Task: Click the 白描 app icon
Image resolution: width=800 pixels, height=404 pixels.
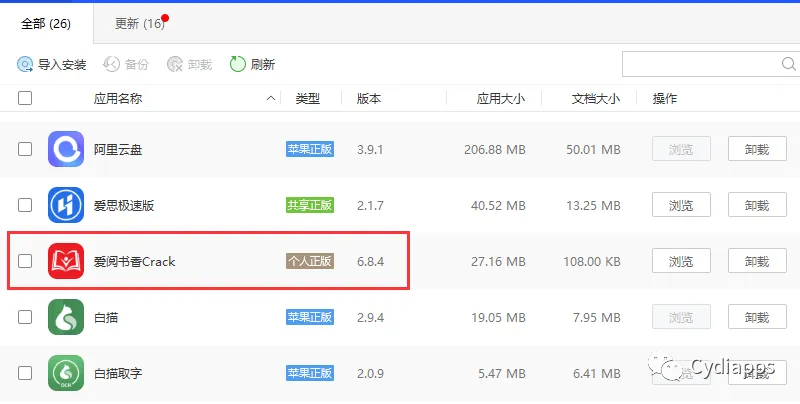Action: 66,317
